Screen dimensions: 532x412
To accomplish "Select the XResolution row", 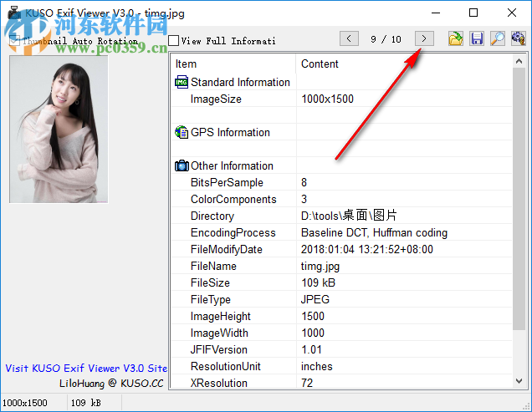I will (341, 381).
